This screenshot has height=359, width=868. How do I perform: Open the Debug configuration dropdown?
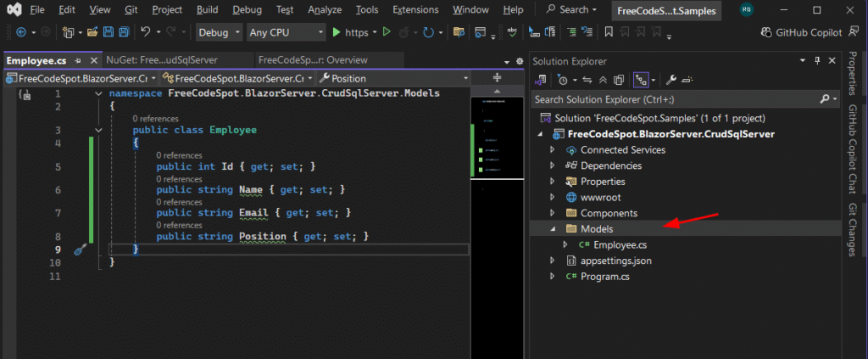pyautogui.click(x=220, y=33)
